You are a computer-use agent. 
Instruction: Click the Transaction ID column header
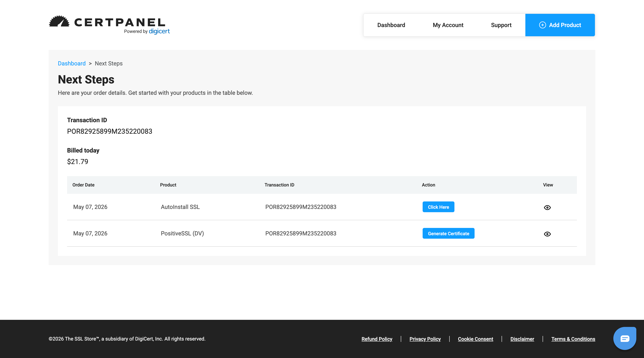coord(279,185)
